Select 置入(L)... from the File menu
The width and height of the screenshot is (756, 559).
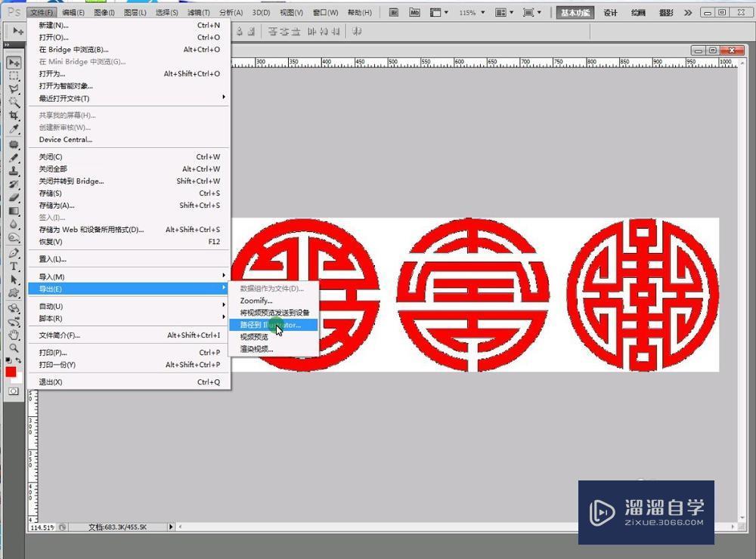(x=129, y=259)
